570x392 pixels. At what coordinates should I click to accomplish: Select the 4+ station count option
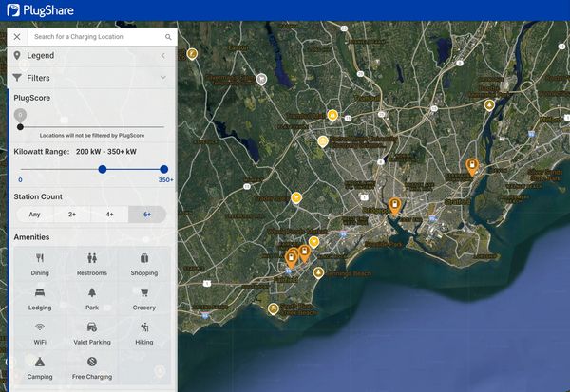[109, 215]
